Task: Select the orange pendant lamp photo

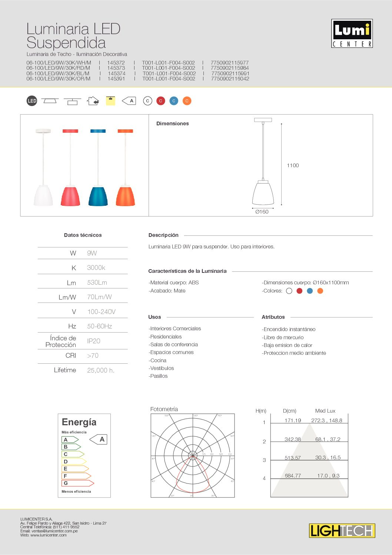Action: 125,167
